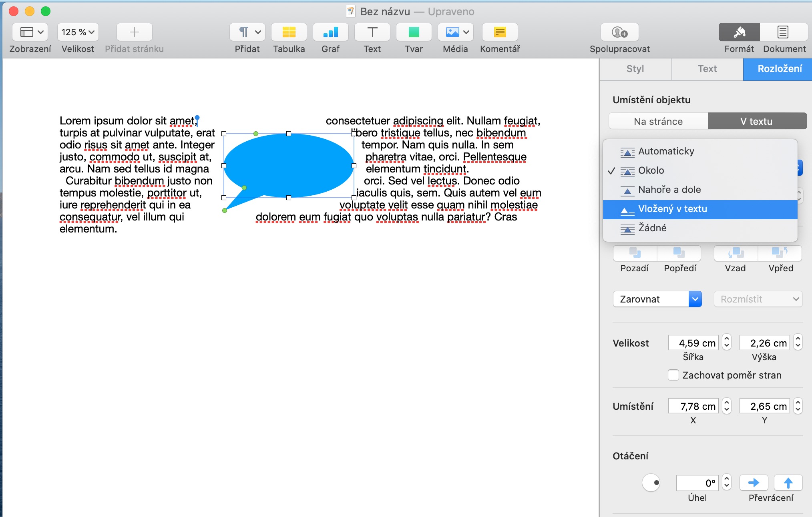This screenshot has width=812, height=517.
Task: Add a Komentář comment note
Action: (x=500, y=32)
